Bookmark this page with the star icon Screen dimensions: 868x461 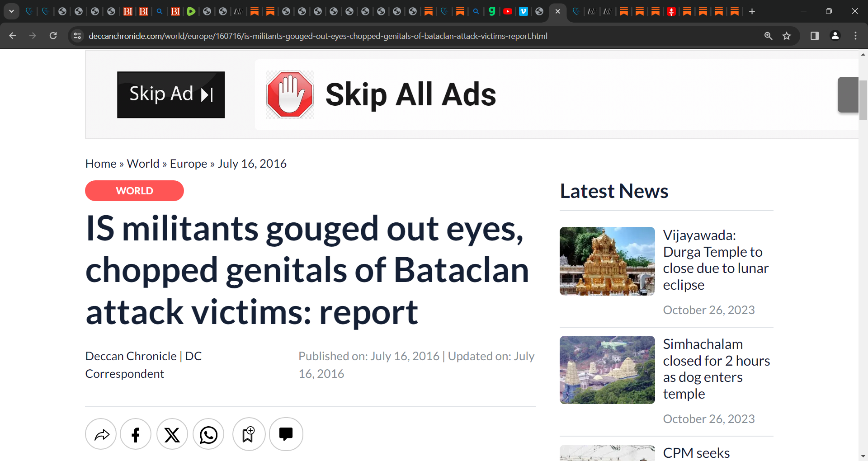coord(787,36)
